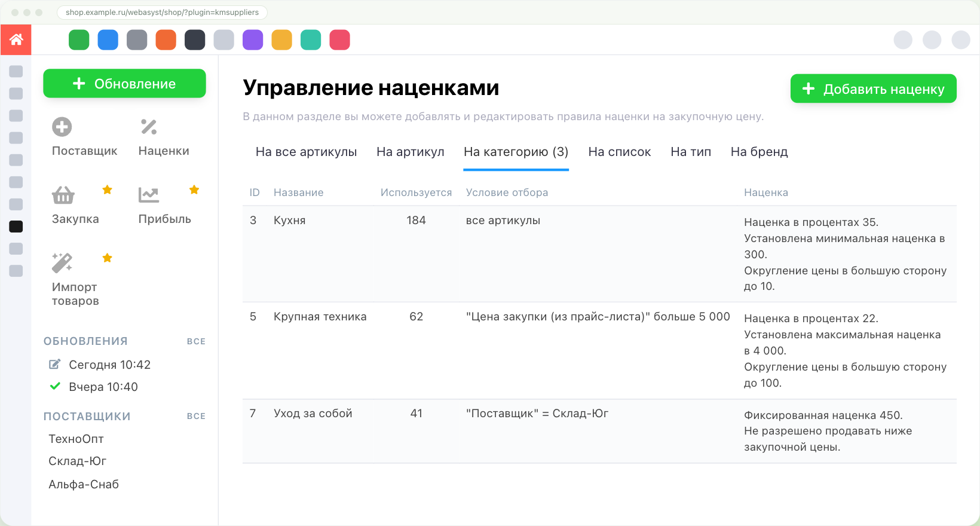Open Поставщик plus-circle icon

click(x=62, y=127)
